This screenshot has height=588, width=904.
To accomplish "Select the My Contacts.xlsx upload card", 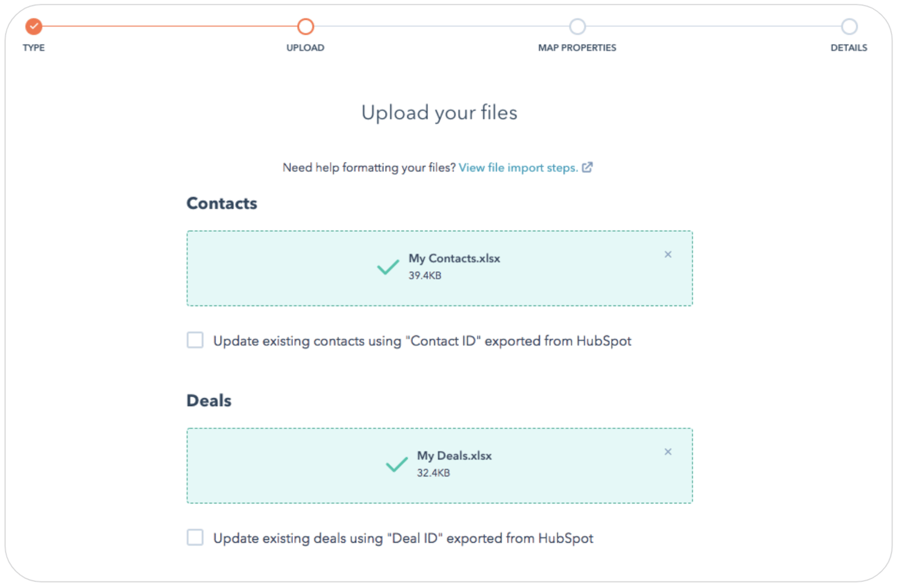I will tap(439, 268).
